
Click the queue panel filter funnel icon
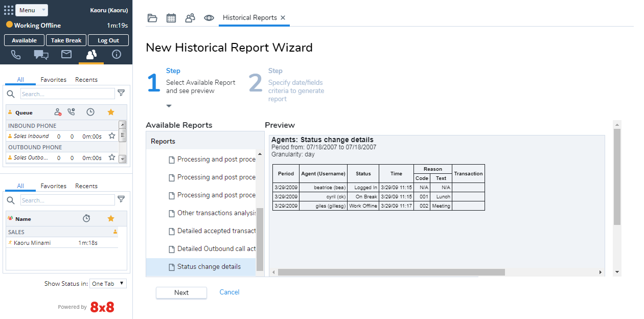[121, 93]
